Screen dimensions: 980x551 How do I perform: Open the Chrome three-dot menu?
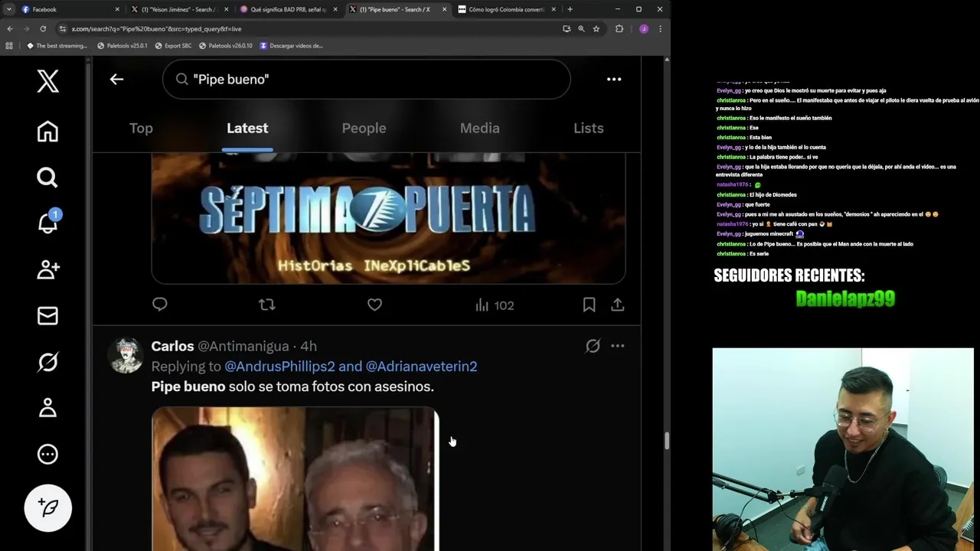660,29
